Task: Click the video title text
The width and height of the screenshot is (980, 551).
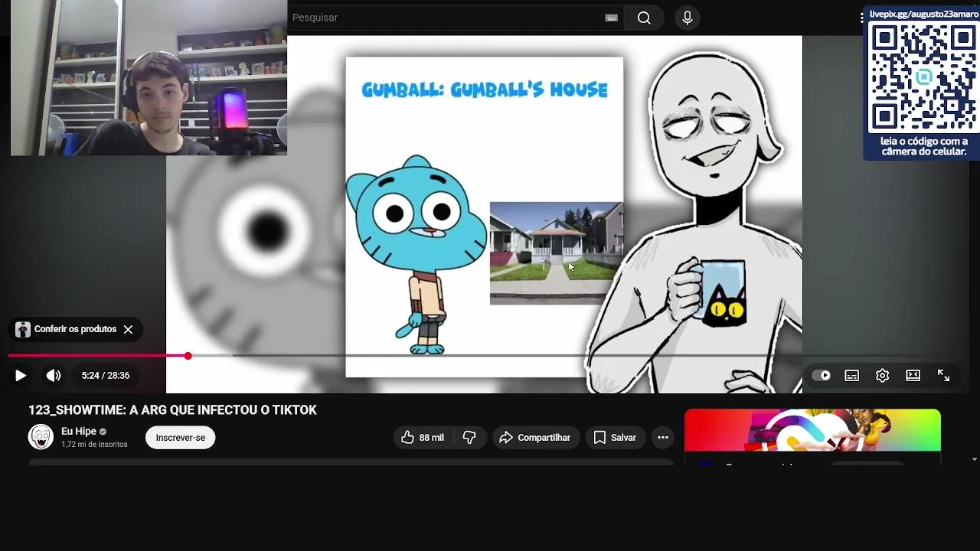Action: point(172,410)
